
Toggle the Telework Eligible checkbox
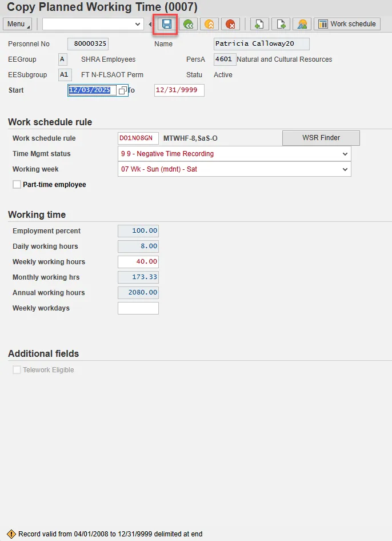click(x=17, y=370)
